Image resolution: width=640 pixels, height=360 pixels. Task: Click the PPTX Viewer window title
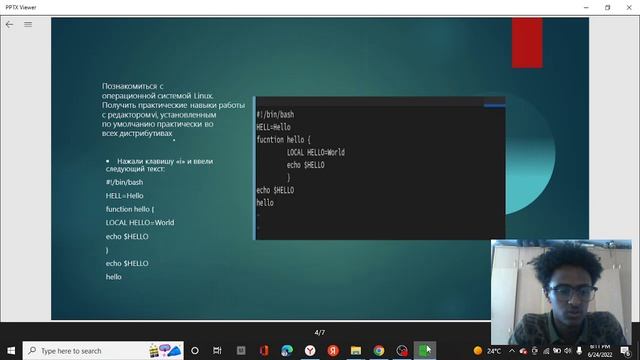(x=21, y=7)
